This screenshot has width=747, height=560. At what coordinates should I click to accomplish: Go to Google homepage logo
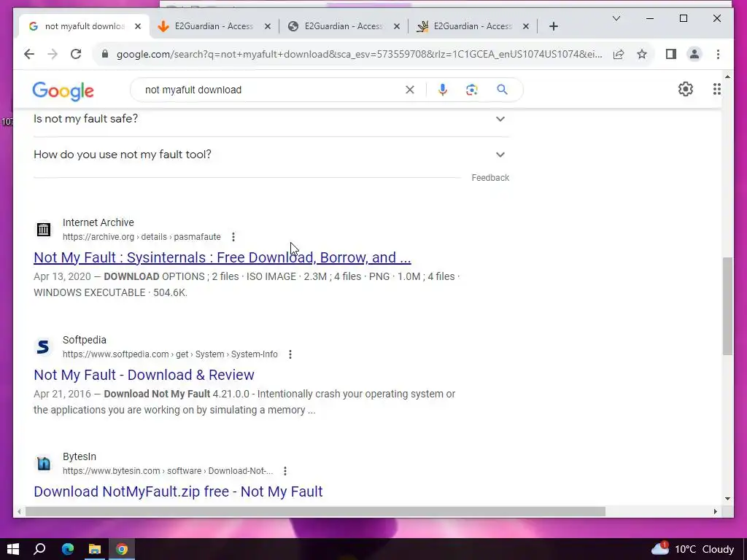coord(63,90)
